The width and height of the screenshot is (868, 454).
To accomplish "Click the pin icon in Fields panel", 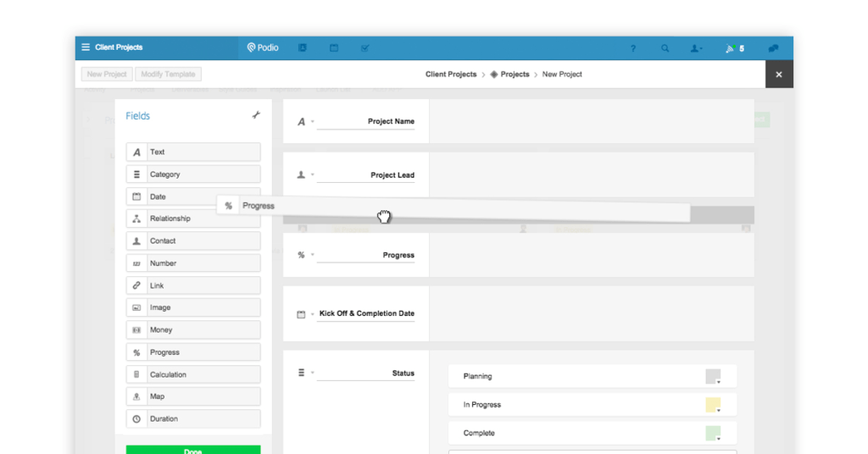I will (x=256, y=115).
